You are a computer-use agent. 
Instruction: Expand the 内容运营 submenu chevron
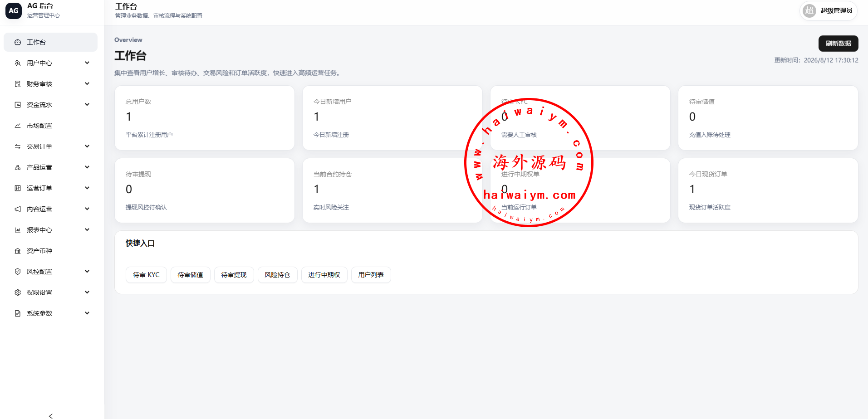(87, 209)
